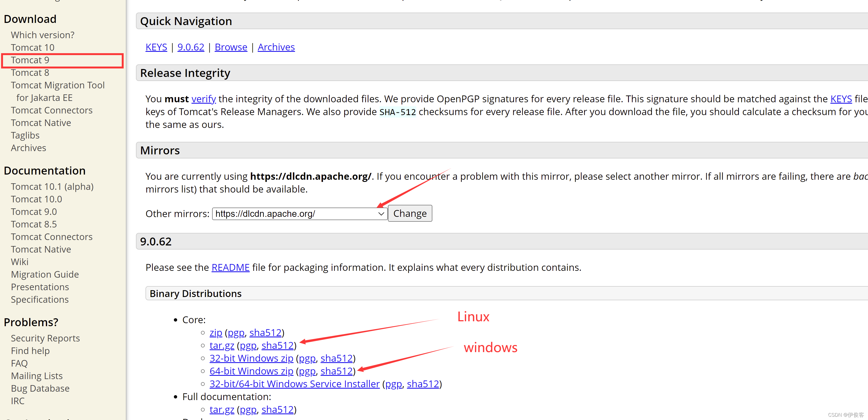Open Archives in Quick Navigation
The width and height of the screenshot is (868, 420).
click(x=276, y=47)
